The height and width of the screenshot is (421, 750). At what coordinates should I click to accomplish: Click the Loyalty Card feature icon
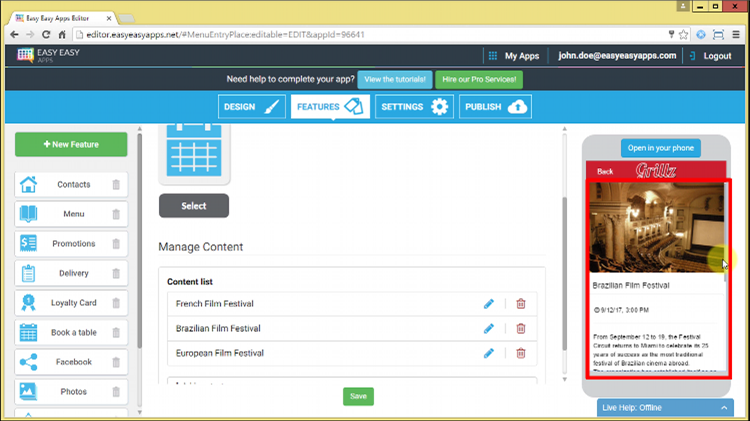[28, 303]
